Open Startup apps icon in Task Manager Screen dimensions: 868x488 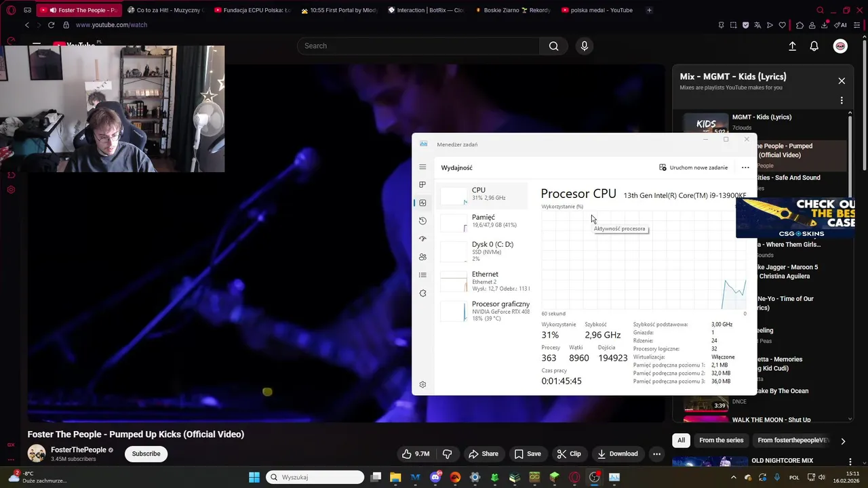pyautogui.click(x=422, y=239)
